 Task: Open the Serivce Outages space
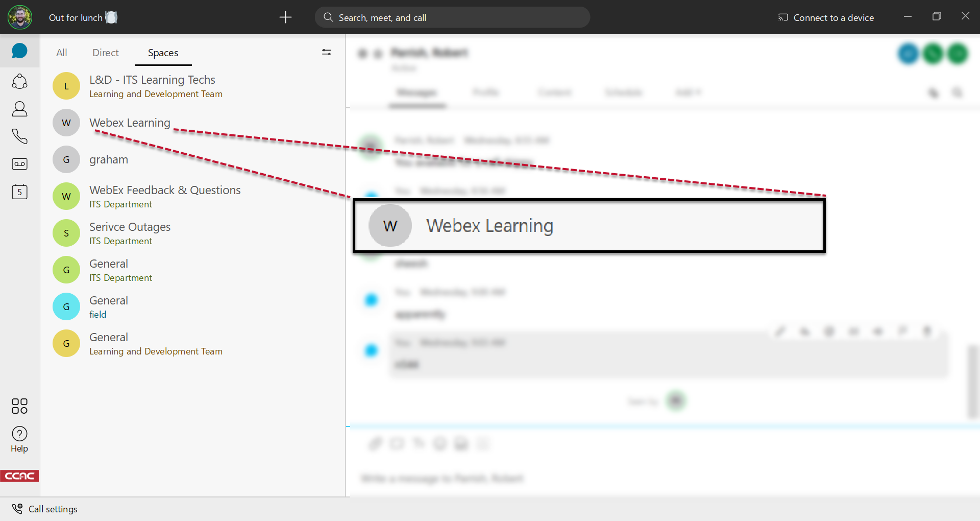[193, 233]
